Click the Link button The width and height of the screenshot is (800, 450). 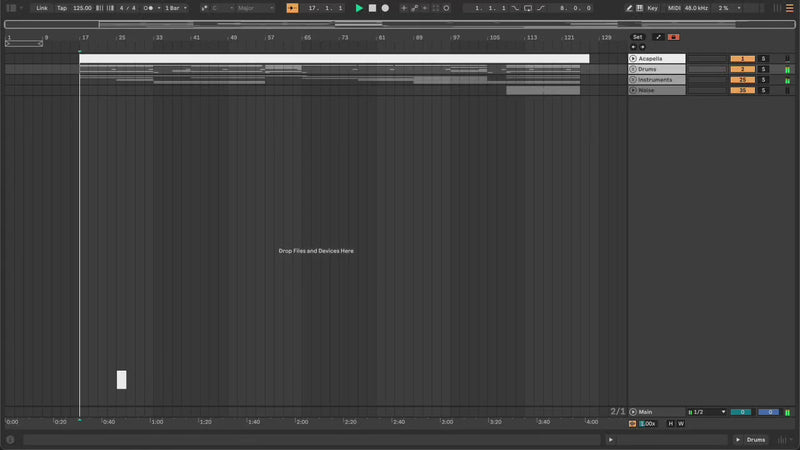point(42,8)
